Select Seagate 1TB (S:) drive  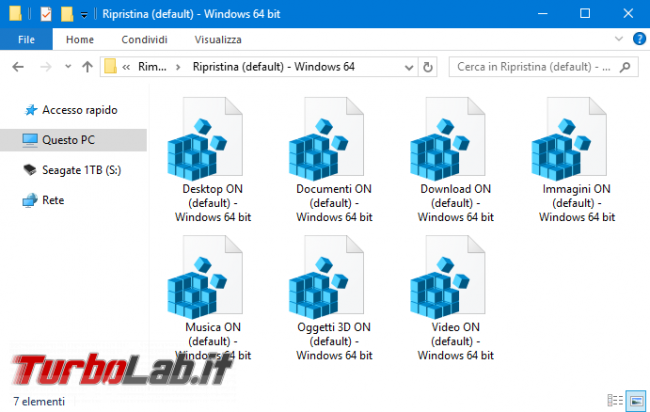(82, 170)
